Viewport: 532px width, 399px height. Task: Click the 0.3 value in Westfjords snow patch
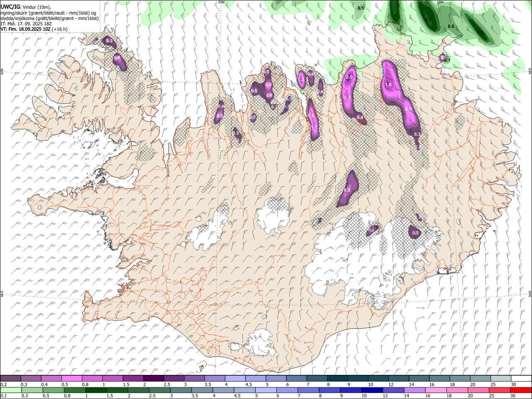(109, 41)
